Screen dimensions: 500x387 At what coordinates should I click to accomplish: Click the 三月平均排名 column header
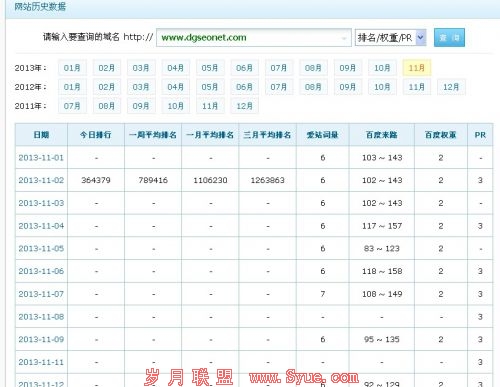(267, 135)
